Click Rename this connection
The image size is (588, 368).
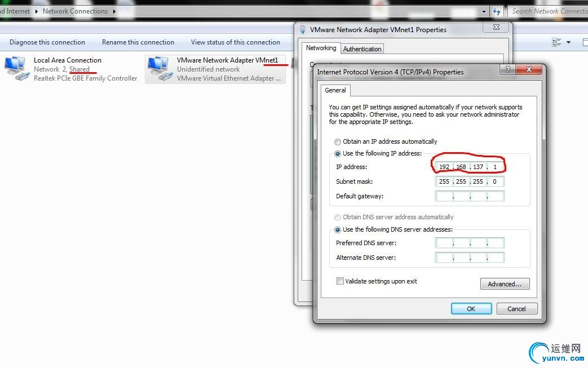(138, 42)
